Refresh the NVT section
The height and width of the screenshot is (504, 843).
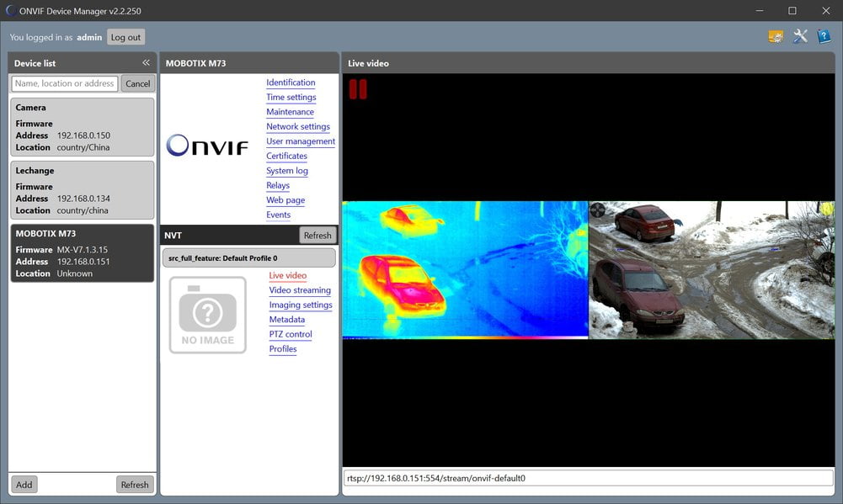point(317,236)
